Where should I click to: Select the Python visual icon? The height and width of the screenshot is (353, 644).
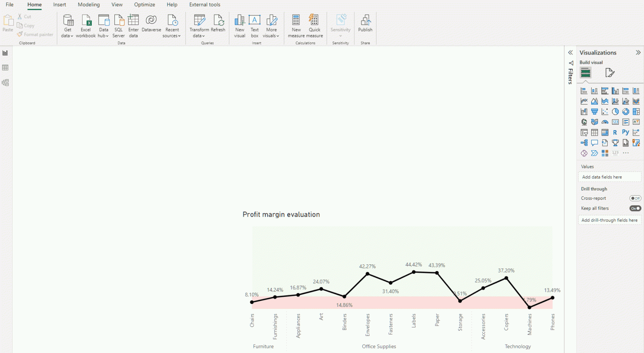626,132
